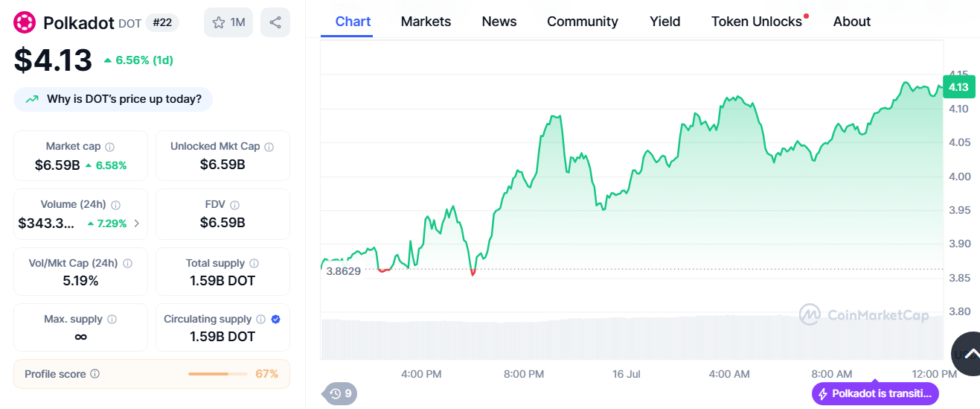Click the 16 Jul date axis label
Image resolution: width=980 pixels, height=409 pixels.
pos(627,374)
